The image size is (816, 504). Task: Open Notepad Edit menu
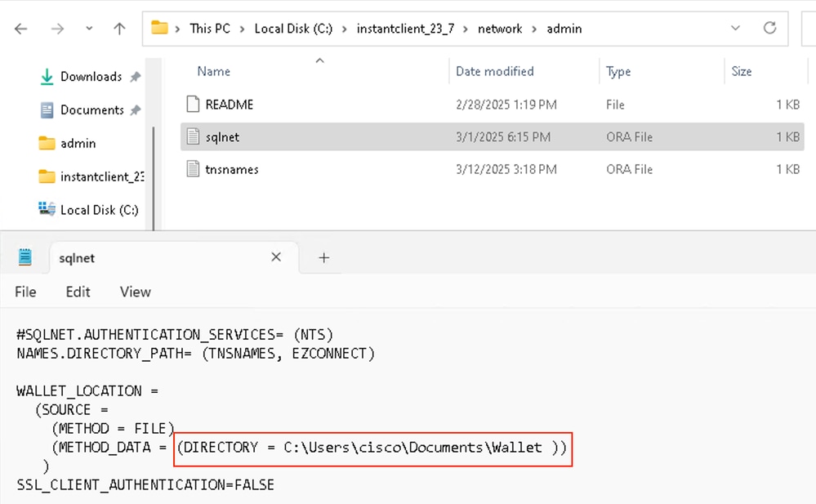pos(78,292)
